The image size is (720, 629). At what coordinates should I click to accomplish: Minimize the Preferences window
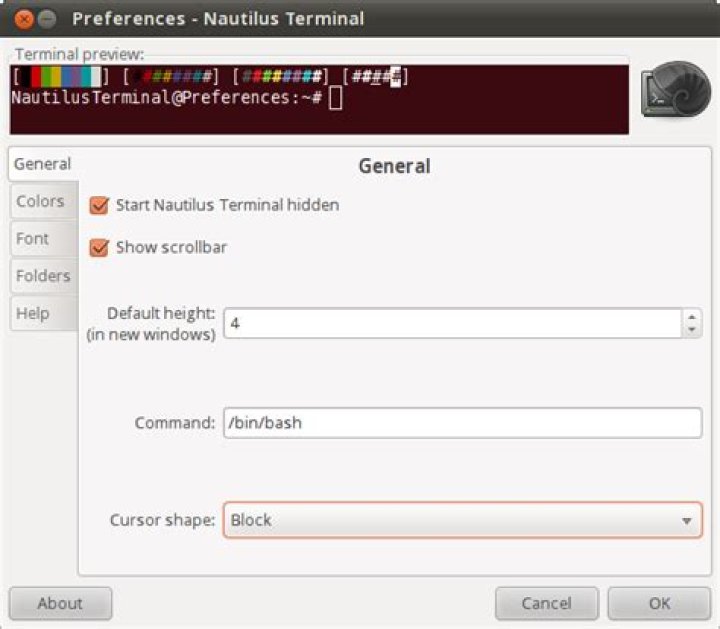[47, 19]
